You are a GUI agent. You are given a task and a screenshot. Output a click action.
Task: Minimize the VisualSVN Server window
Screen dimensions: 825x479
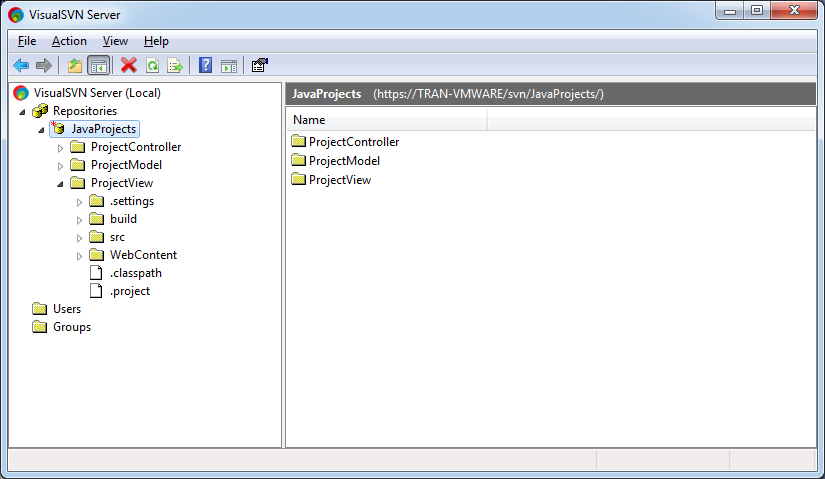[730, 11]
